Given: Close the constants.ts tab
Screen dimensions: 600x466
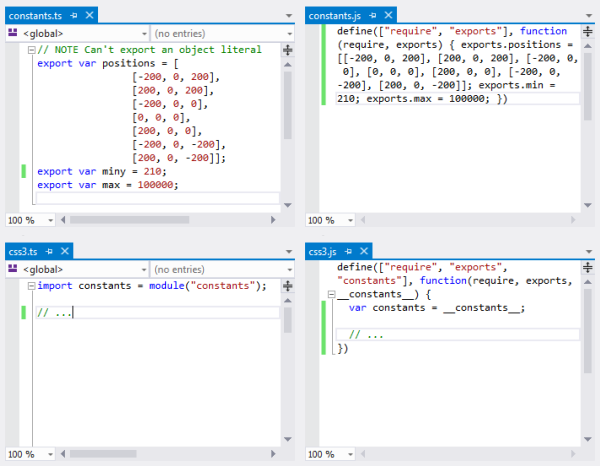Looking at the screenshot, I should 90,15.
